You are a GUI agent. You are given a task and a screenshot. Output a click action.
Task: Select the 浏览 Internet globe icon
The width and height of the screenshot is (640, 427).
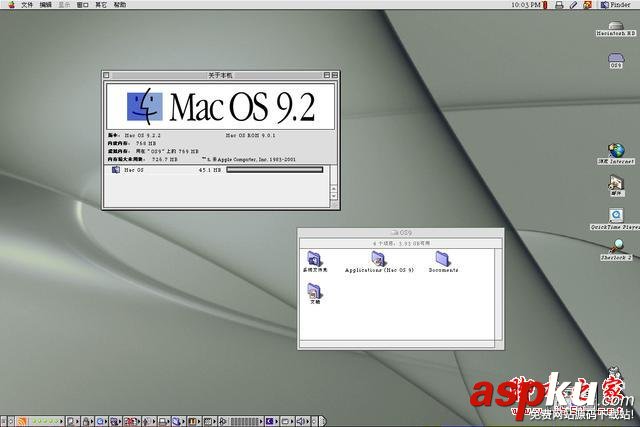[x=616, y=154]
